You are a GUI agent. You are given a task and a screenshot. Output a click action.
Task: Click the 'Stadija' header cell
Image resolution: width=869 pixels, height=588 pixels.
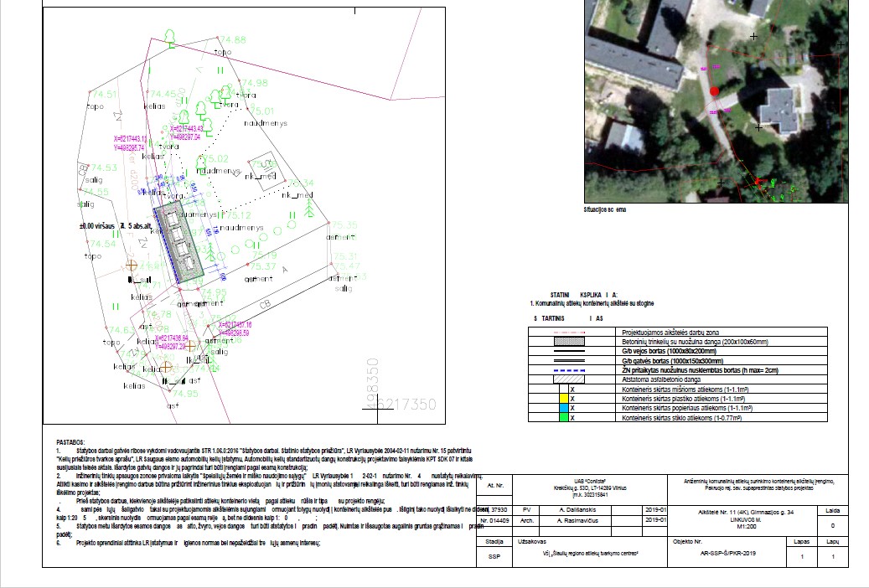pyautogui.click(x=494, y=541)
